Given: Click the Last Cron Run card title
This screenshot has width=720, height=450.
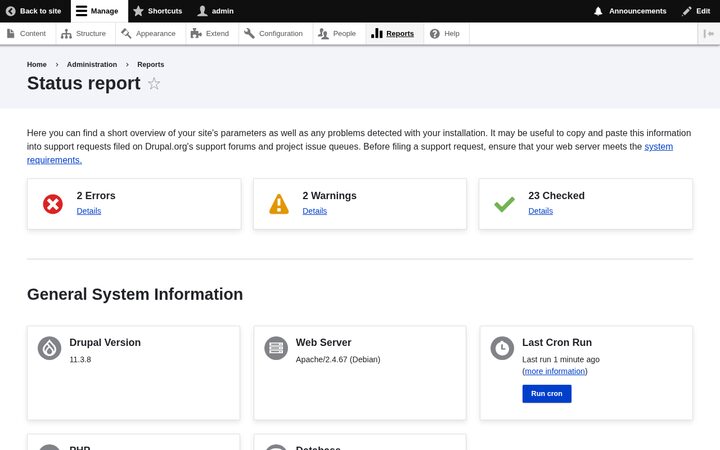Looking at the screenshot, I should click(557, 343).
